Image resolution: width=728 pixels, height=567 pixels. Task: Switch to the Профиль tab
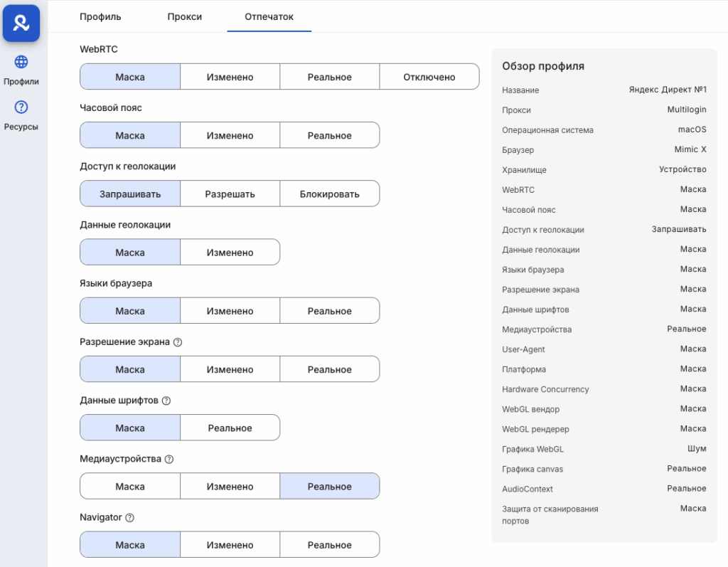pyautogui.click(x=100, y=16)
